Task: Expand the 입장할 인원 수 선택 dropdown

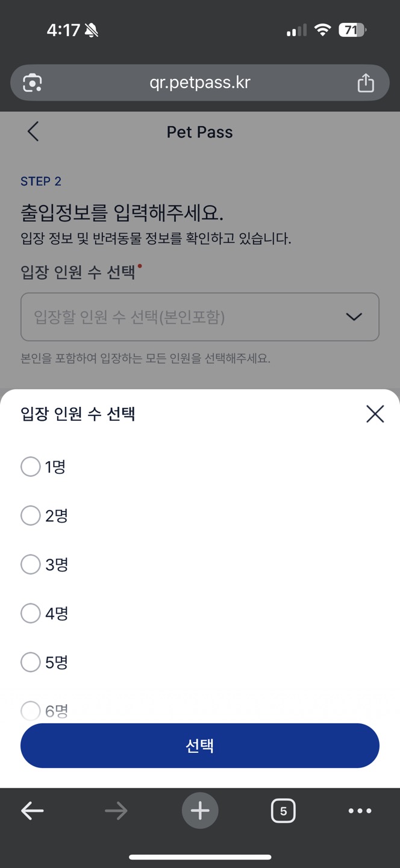Action: pos(181,317)
